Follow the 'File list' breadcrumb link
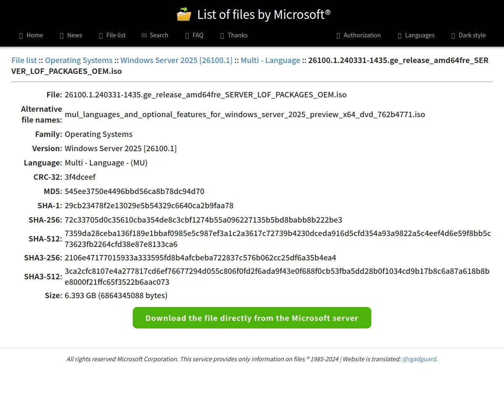 tap(24, 60)
